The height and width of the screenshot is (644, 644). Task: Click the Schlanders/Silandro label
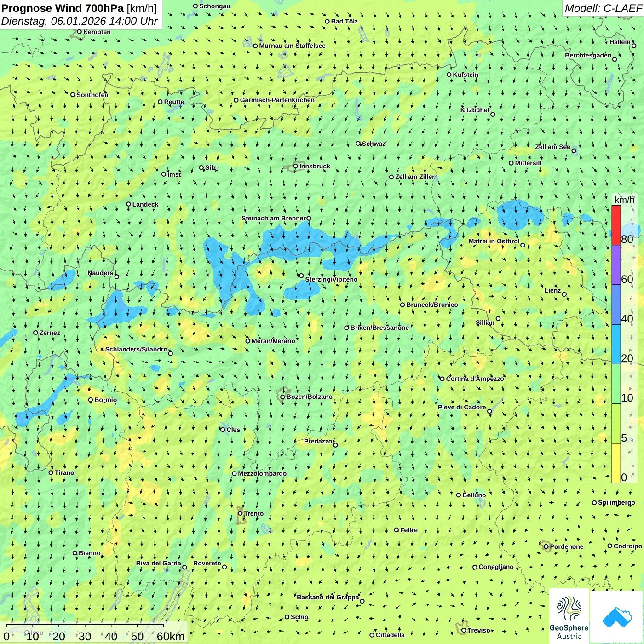pyautogui.click(x=136, y=349)
